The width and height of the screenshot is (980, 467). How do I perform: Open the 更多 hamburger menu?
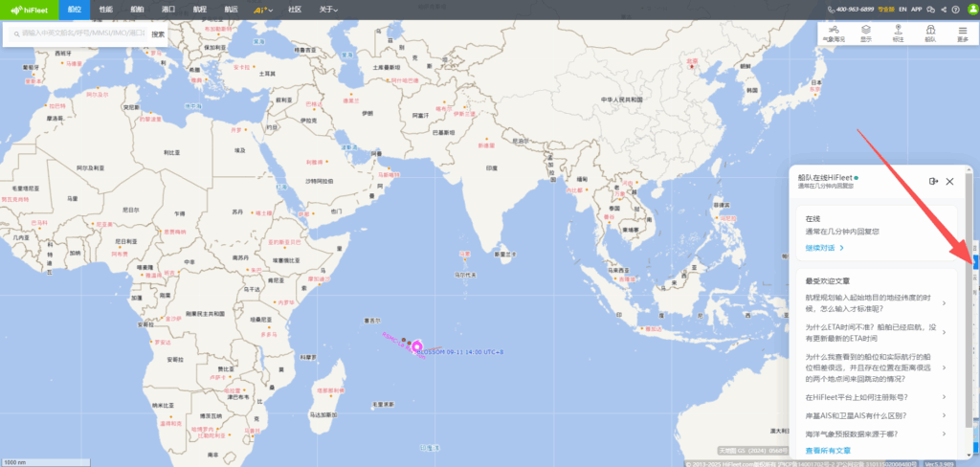click(962, 33)
